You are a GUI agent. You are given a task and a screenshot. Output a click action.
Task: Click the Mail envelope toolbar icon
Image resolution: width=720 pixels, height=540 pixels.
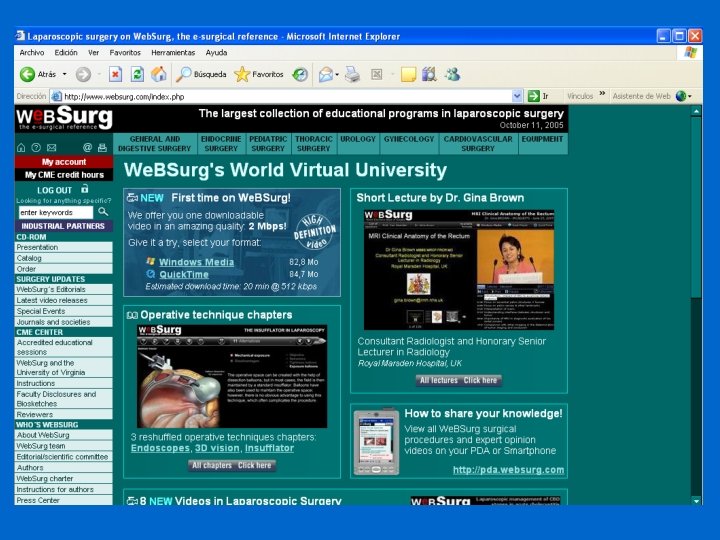click(x=326, y=74)
